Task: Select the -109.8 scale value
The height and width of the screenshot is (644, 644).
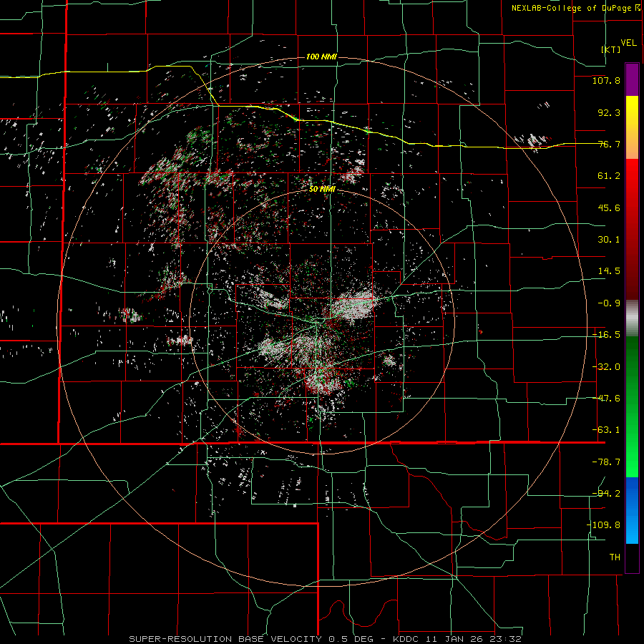Action: coord(604,525)
